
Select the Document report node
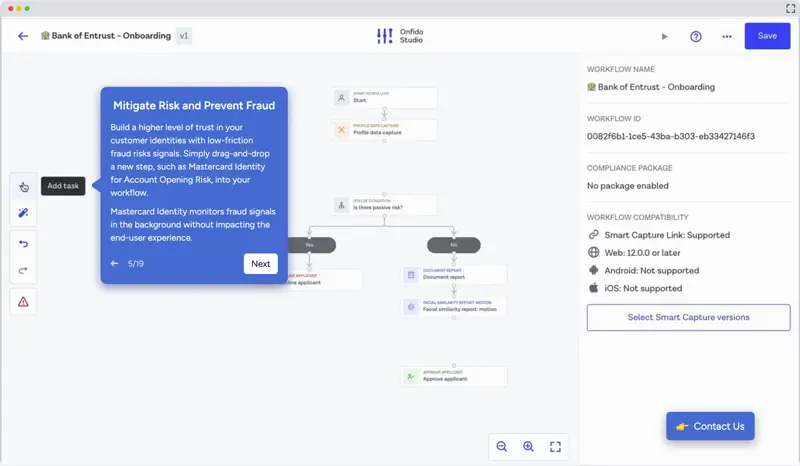[454, 275]
